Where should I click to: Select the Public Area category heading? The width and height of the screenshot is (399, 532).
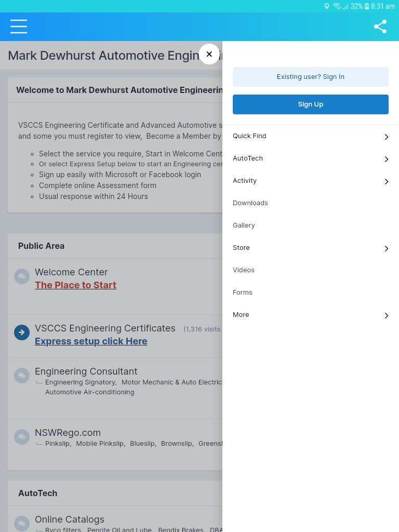tap(42, 246)
